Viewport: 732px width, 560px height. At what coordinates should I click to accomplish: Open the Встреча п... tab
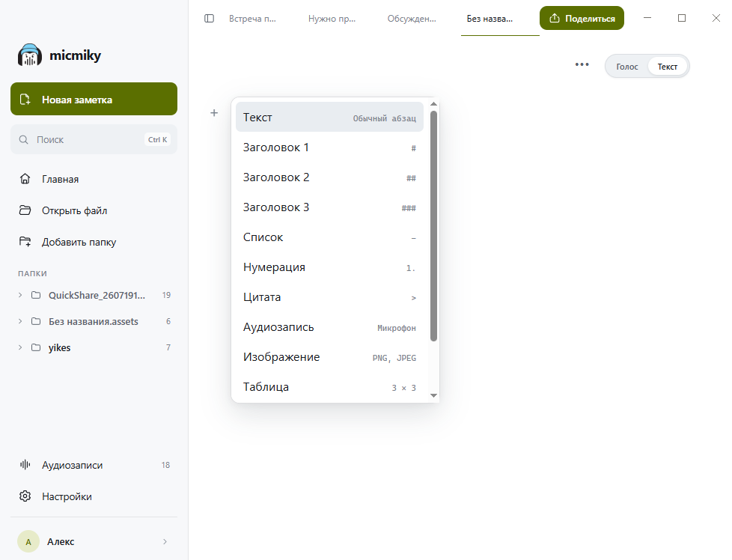(252, 19)
